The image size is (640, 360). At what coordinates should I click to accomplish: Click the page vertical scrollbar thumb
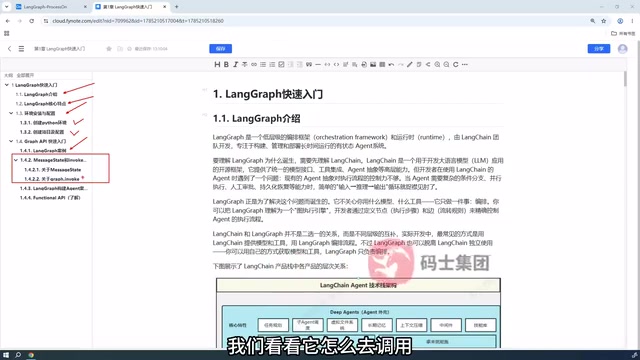coord(625,79)
